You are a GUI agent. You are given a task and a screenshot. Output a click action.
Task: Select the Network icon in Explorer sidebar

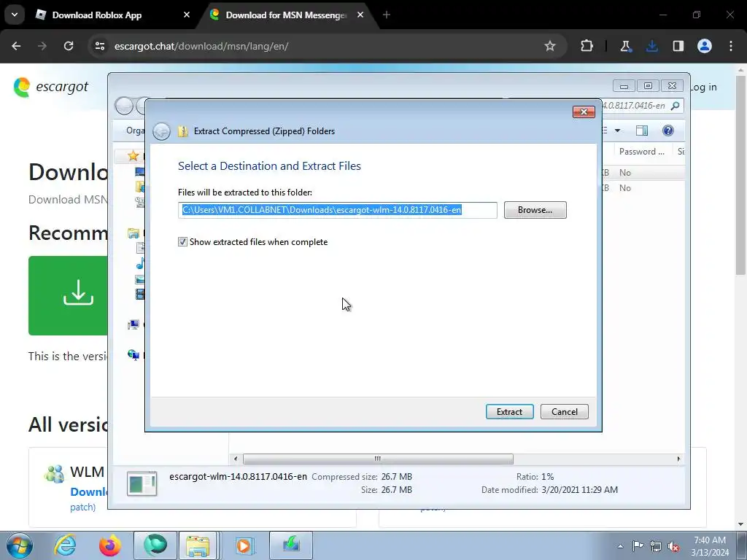coord(133,355)
